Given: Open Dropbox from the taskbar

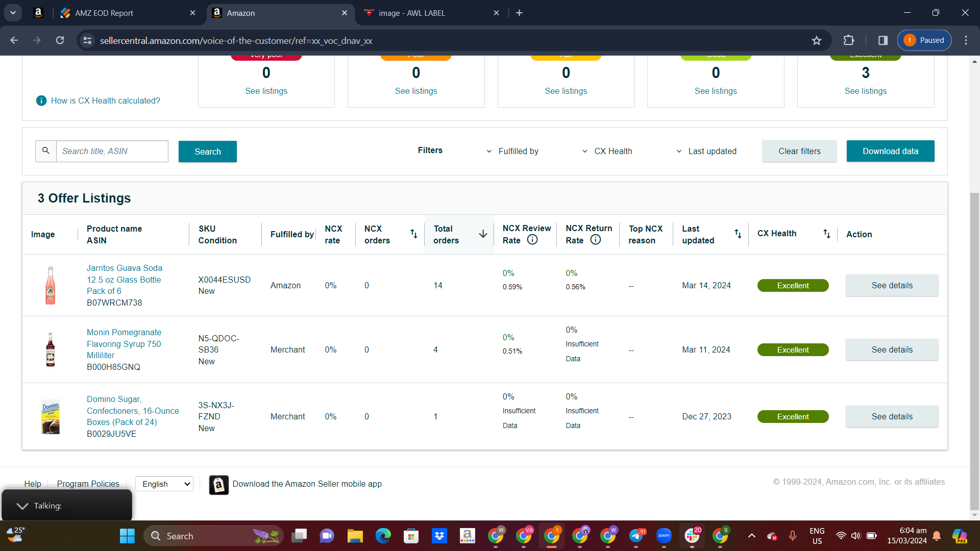Looking at the screenshot, I should [x=439, y=536].
